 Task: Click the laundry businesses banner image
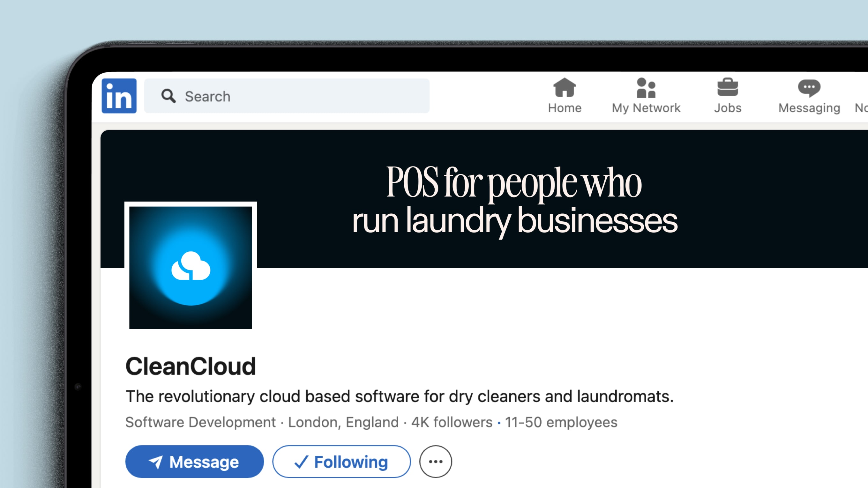click(x=514, y=200)
